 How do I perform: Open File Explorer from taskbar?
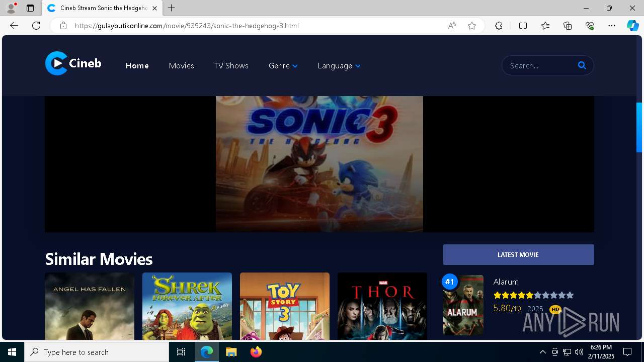point(231,352)
